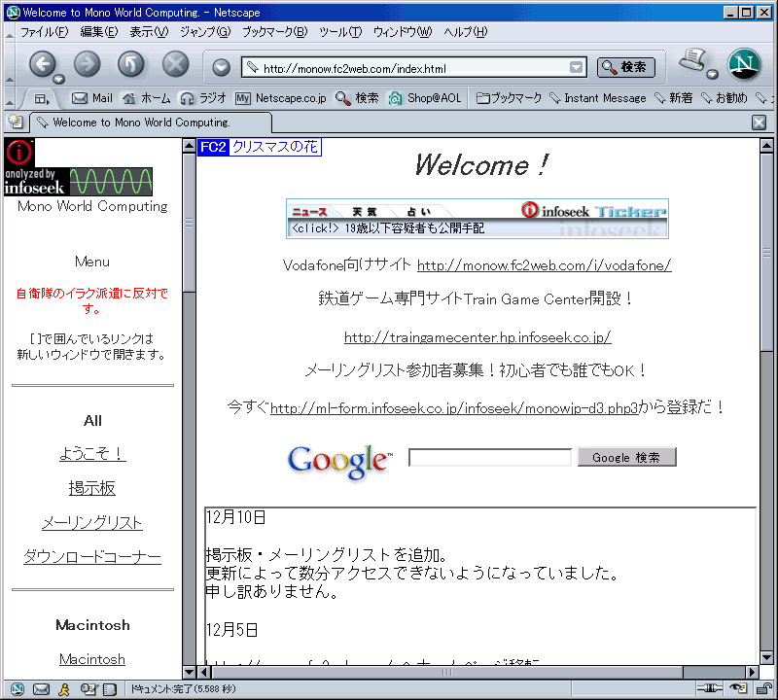Image resolution: width=778 pixels, height=700 pixels.
Task: Open the 編集(E) menu
Action: [x=99, y=32]
